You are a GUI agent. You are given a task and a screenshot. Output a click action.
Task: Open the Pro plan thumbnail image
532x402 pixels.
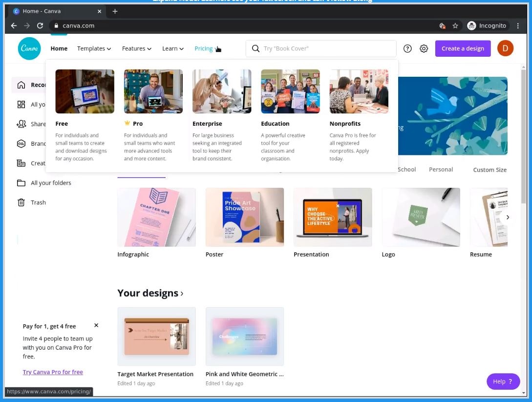[x=153, y=91]
